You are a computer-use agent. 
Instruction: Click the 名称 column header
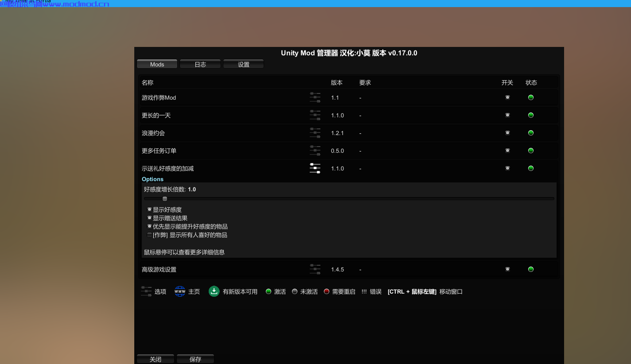(x=147, y=82)
